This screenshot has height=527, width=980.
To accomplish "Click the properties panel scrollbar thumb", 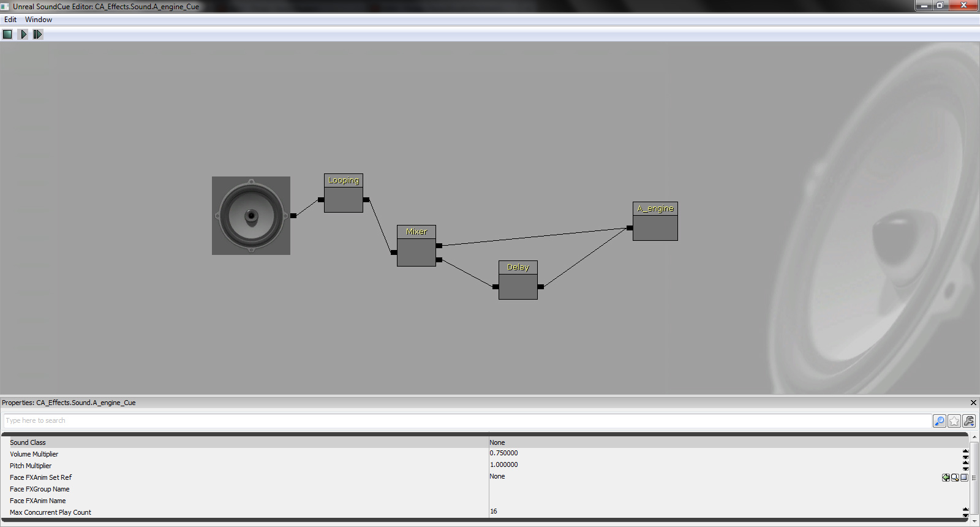I will [x=974, y=478].
